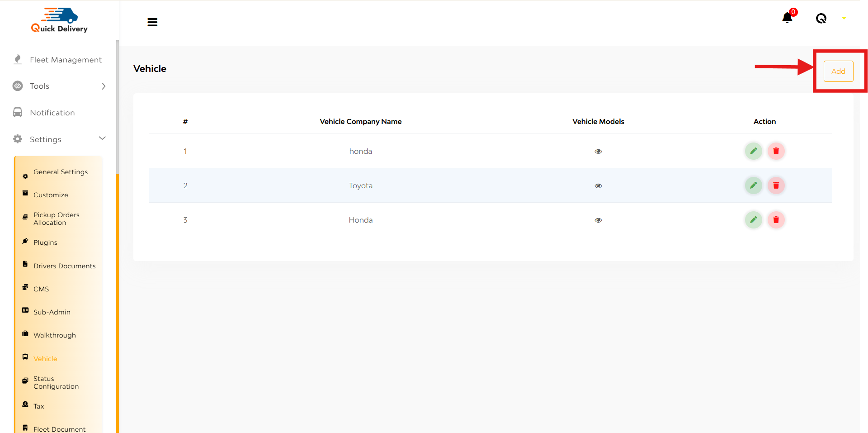Edit the honda vehicle row 1

tap(754, 151)
